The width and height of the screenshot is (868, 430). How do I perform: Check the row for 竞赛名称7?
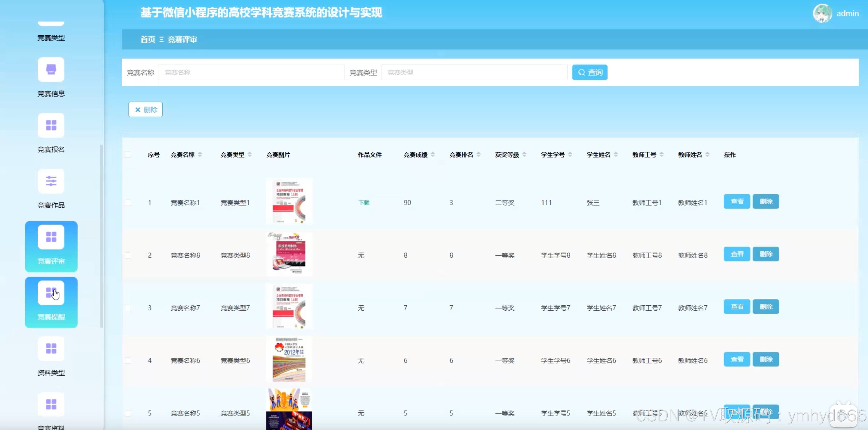pyautogui.click(x=128, y=308)
